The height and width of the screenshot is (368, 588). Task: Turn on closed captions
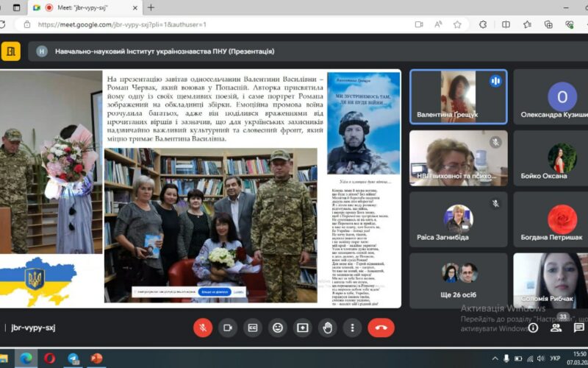pyautogui.click(x=253, y=328)
